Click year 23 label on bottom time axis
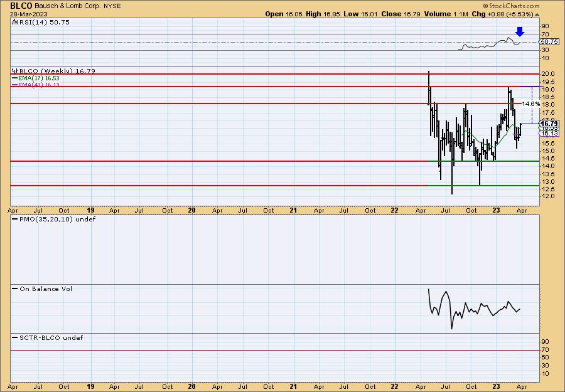This screenshot has height=392, width=565. click(496, 386)
